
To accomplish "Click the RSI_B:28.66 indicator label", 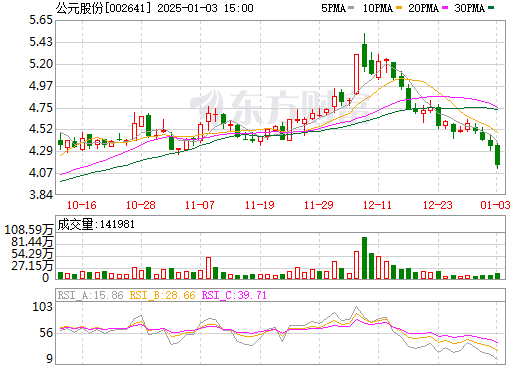I will point(162,295).
